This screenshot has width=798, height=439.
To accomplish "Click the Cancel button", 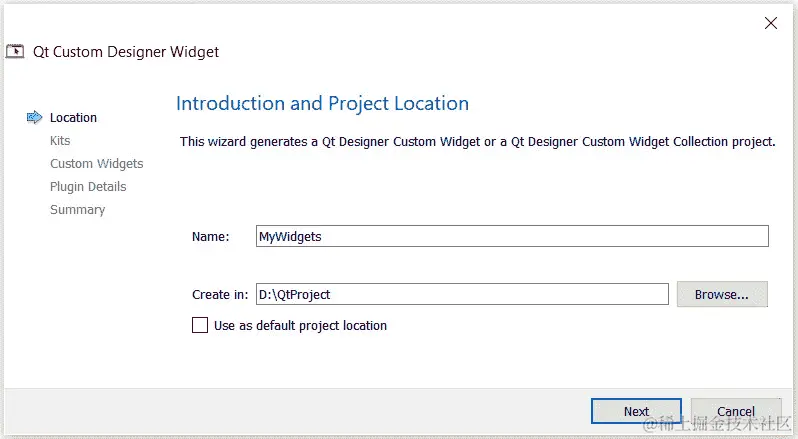I will click(736, 411).
